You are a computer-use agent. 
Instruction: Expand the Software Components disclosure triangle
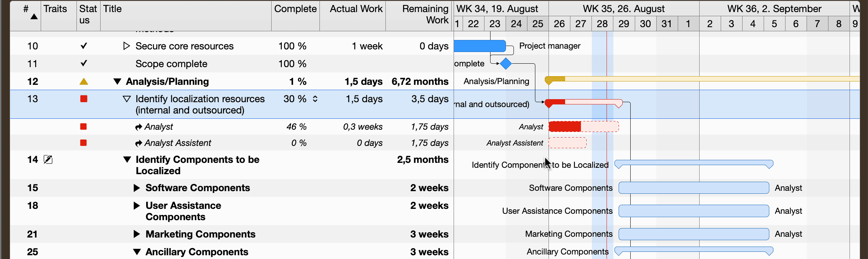(x=136, y=188)
